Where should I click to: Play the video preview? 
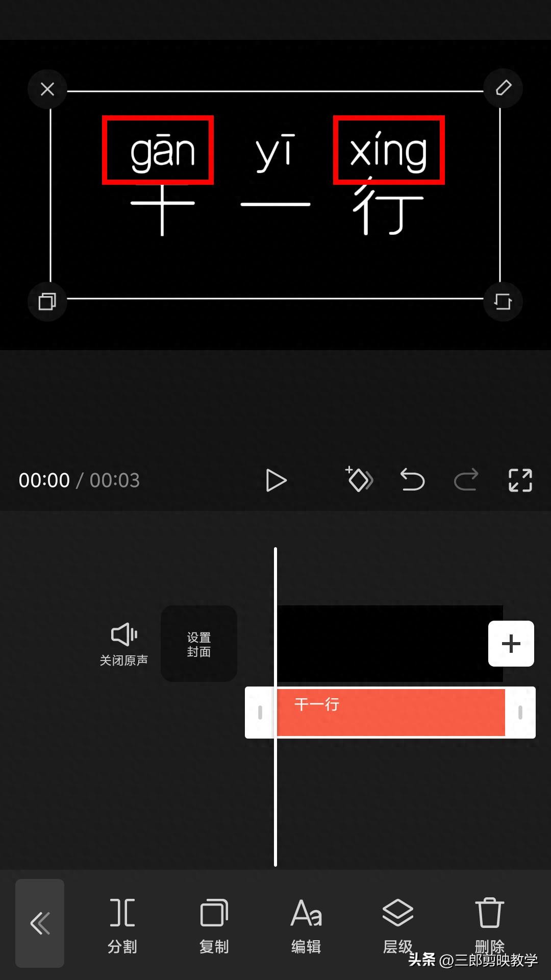276,480
